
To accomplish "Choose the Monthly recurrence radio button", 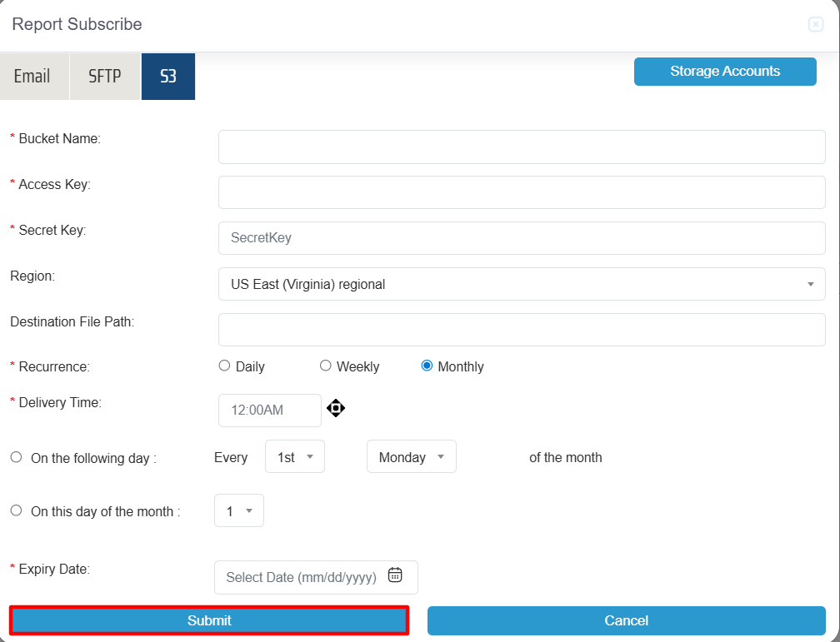I will point(427,366).
